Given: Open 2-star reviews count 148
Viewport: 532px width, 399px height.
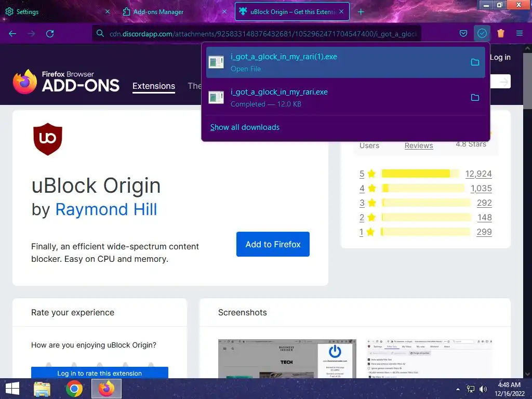Looking at the screenshot, I should 485,218.
